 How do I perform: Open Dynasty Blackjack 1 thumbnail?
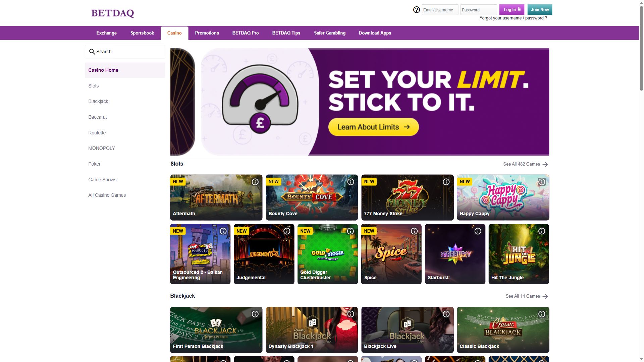pos(312,330)
